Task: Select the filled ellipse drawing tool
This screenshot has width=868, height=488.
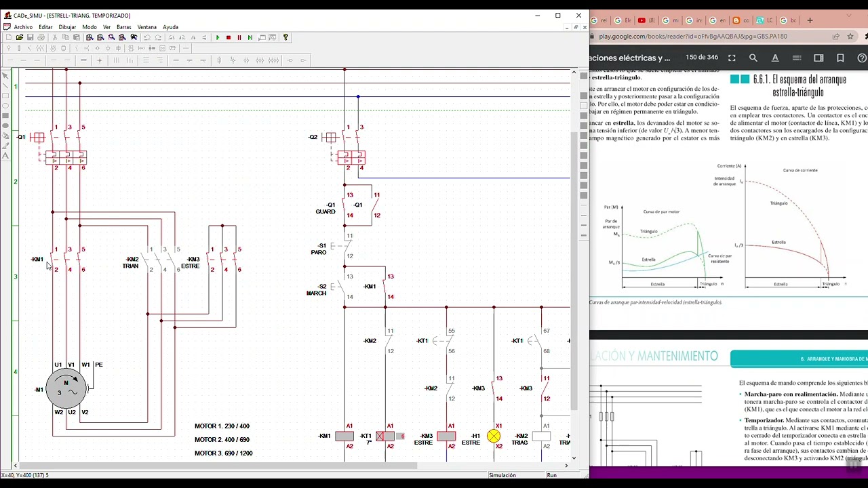Action: 6,126
